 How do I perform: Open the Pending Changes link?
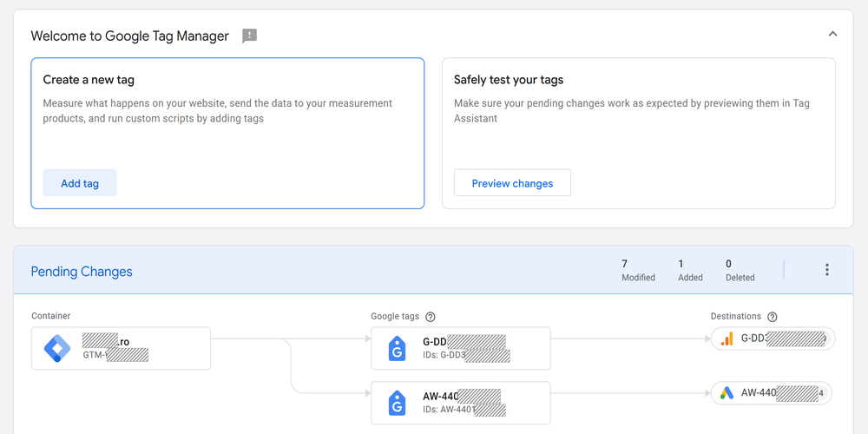click(82, 271)
